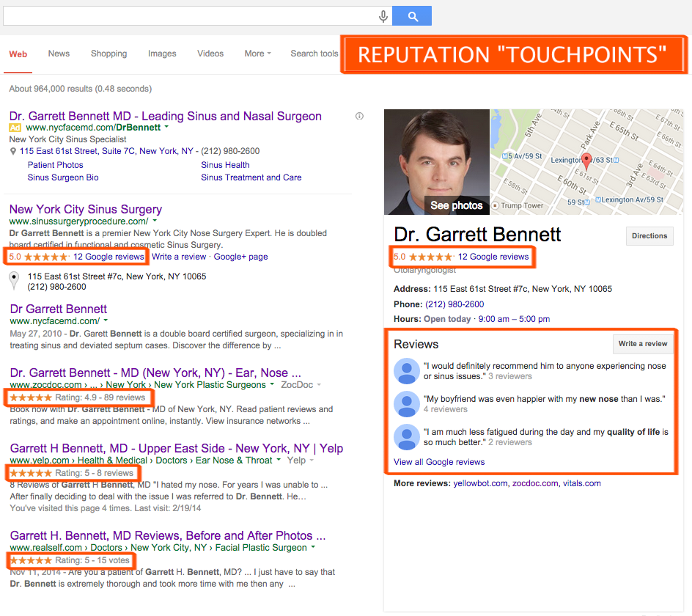Screen dimensions: 692x616
Task: Click the Dr. Garrett Bennett panel heading
Action: click(477, 235)
